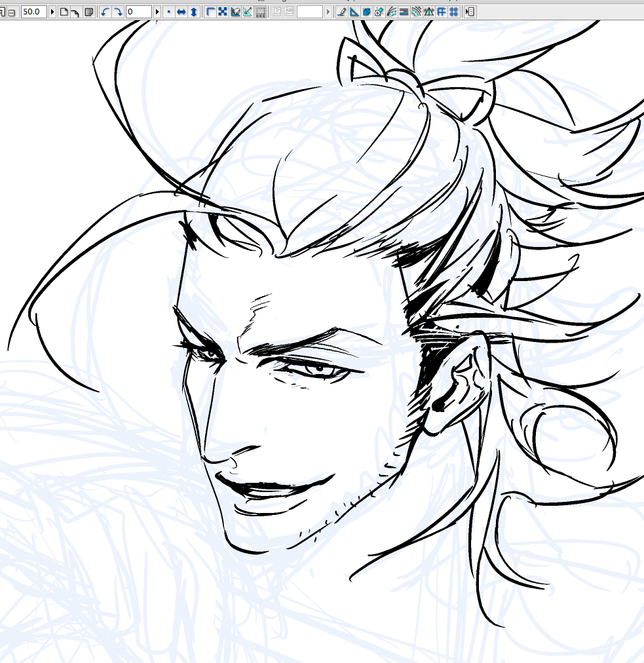
Task: Rotate the canvas left
Action: [x=105, y=12]
